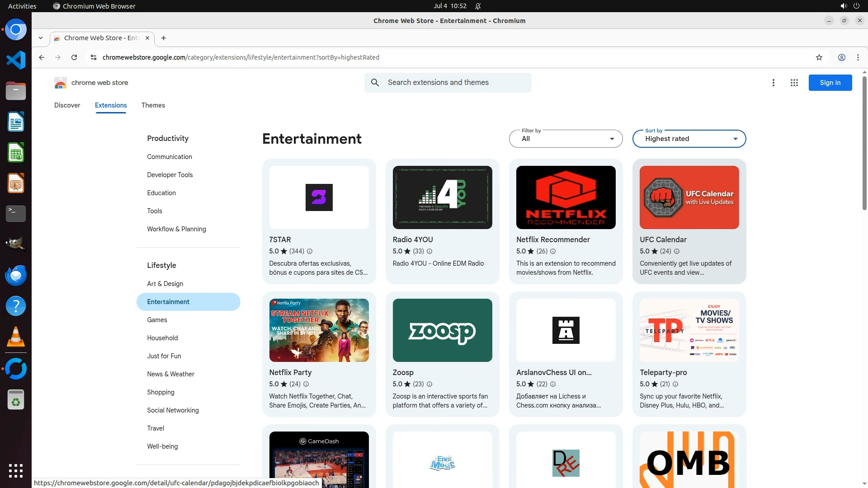Expand the Sort by Highest rated dropdown
The height and width of the screenshot is (488, 868).
pos(689,139)
